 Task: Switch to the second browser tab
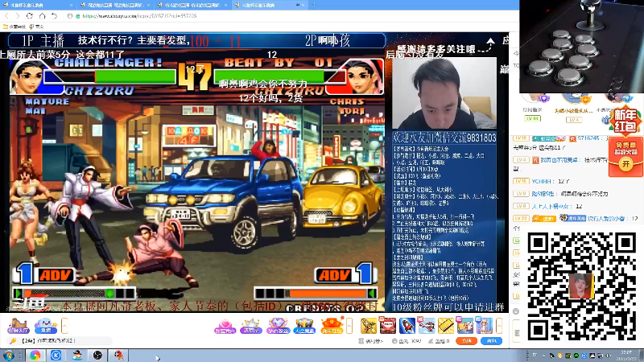pos(115,5)
